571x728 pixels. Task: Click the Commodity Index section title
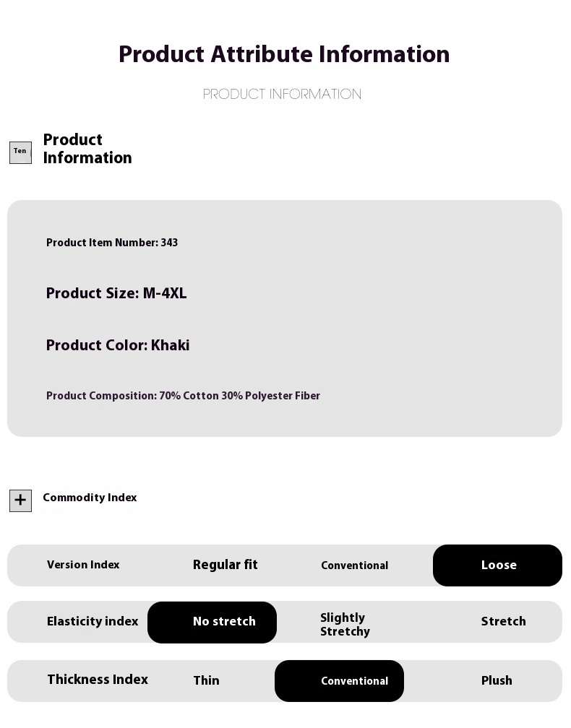pos(90,498)
